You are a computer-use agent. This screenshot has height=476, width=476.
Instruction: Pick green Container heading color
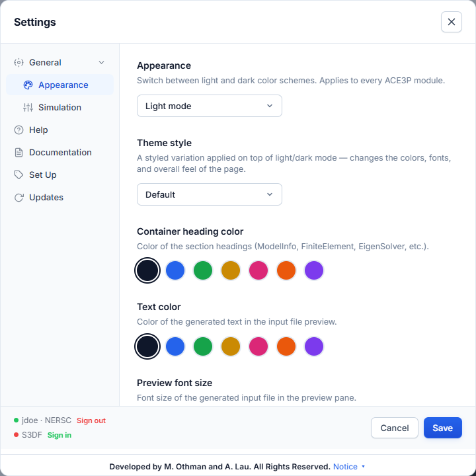pos(203,270)
